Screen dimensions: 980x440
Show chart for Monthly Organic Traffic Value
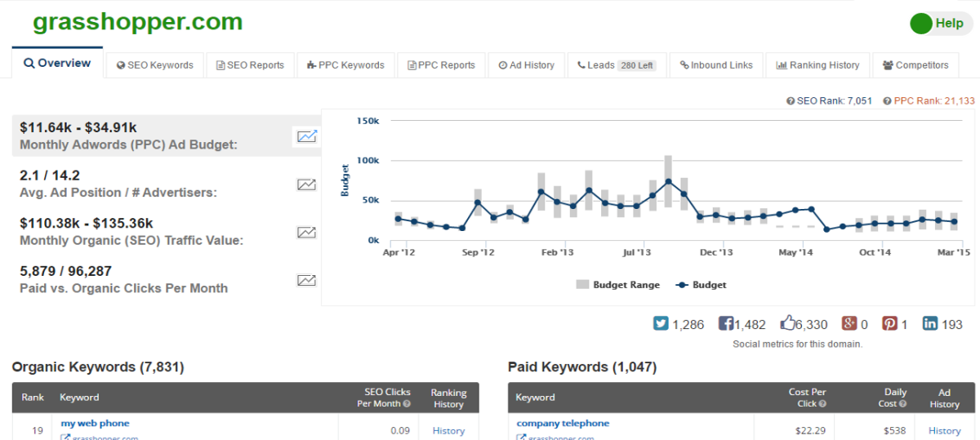click(x=306, y=233)
